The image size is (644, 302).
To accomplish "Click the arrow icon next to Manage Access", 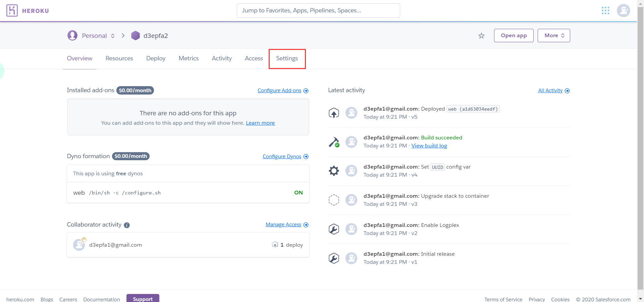I will (x=306, y=225).
